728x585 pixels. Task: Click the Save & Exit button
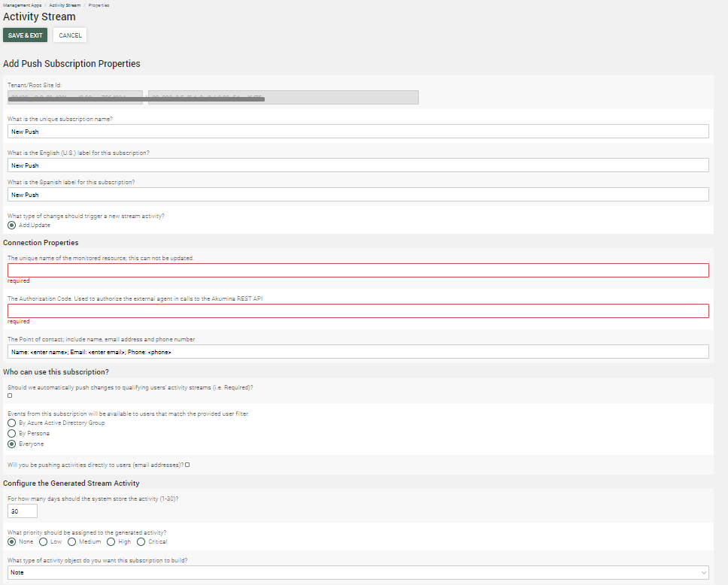coord(25,35)
